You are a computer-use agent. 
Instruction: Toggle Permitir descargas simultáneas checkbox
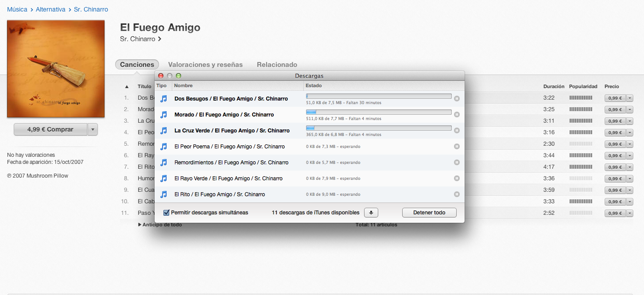coord(167,213)
